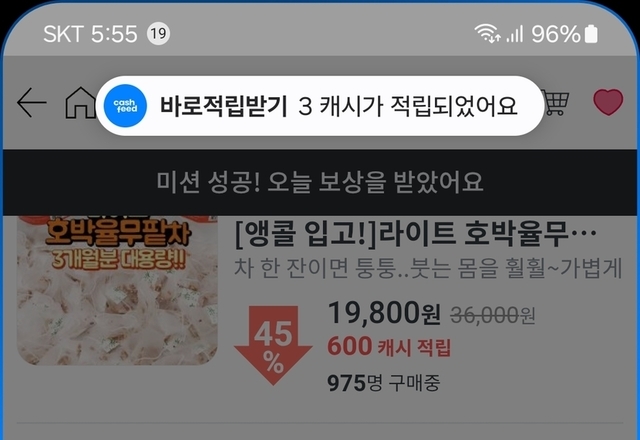The image size is (640, 440).
Task: Open the 라이트 호박율무 product title
Action: point(416,234)
